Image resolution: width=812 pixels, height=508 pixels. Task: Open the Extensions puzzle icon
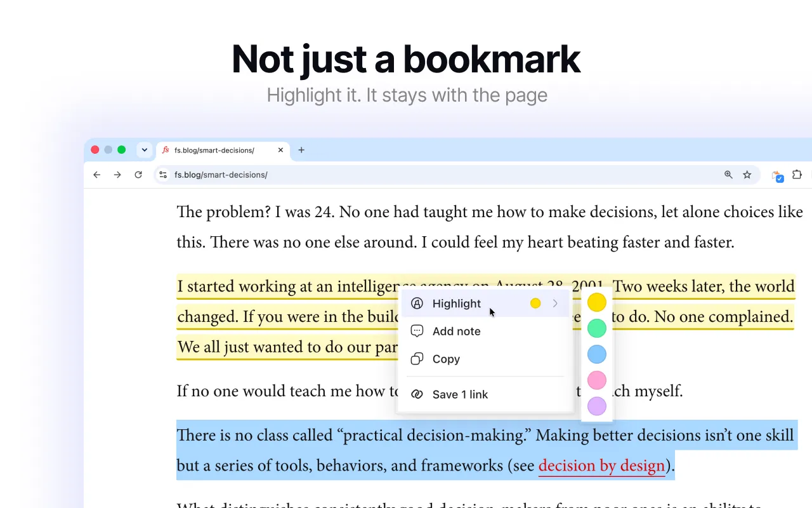pos(797,175)
